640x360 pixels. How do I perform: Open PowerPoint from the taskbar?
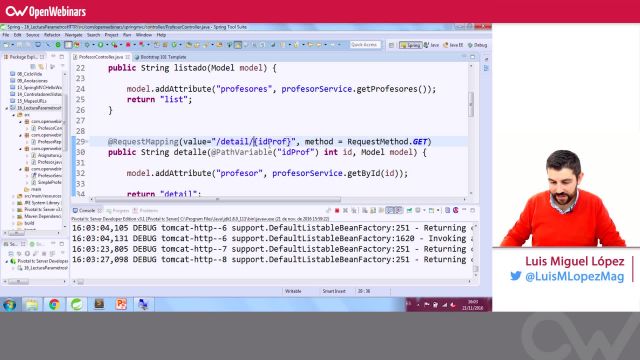coord(121,304)
